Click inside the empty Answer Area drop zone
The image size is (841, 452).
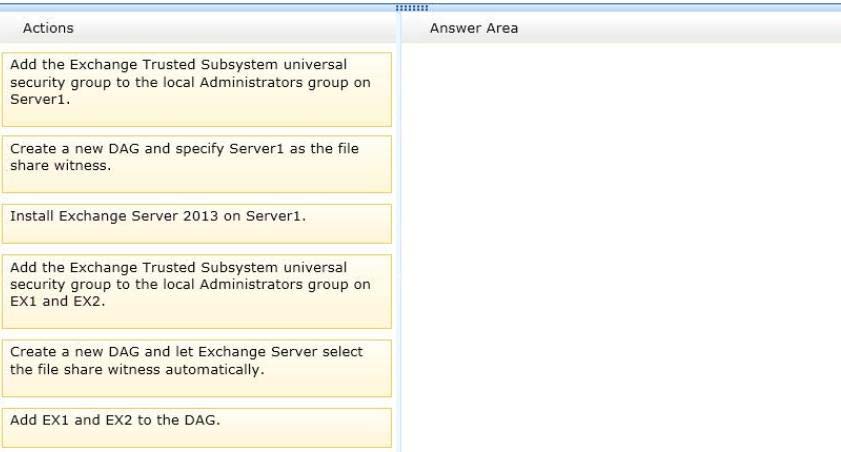(x=621, y=247)
